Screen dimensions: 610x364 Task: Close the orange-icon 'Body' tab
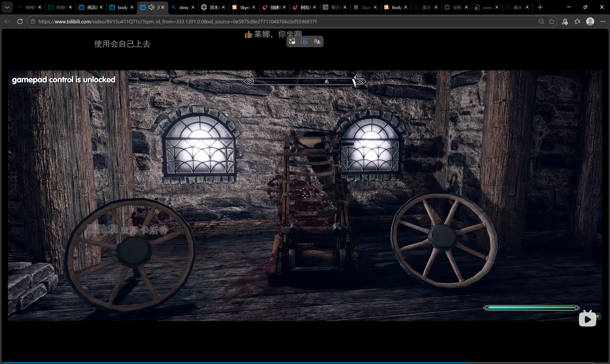(x=406, y=7)
